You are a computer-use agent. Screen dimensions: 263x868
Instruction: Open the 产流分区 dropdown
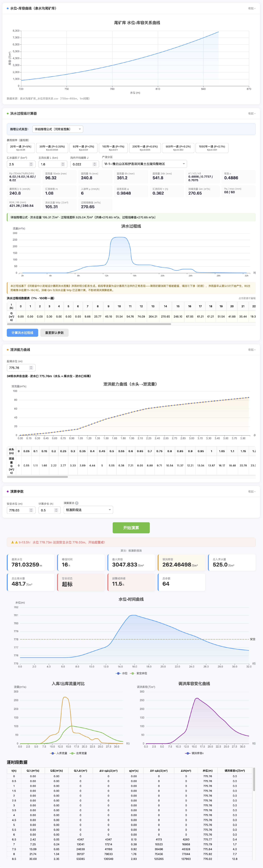tap(145, 164)
